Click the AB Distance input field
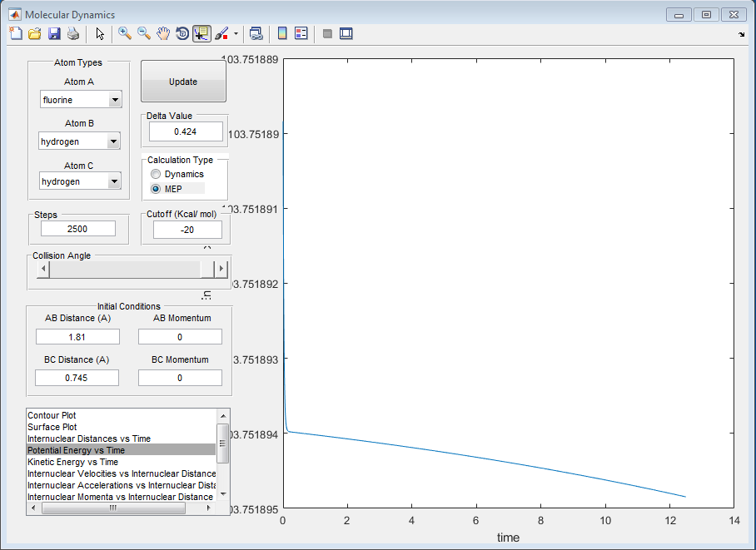This screenshot has height=550, width=756. click(x=77, y=336)
